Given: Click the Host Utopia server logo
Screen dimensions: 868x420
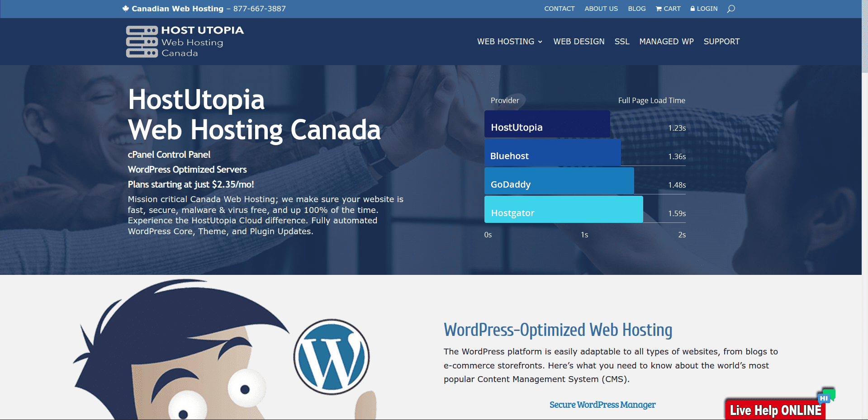Looking at the screenshot, I should coord(185,42).
